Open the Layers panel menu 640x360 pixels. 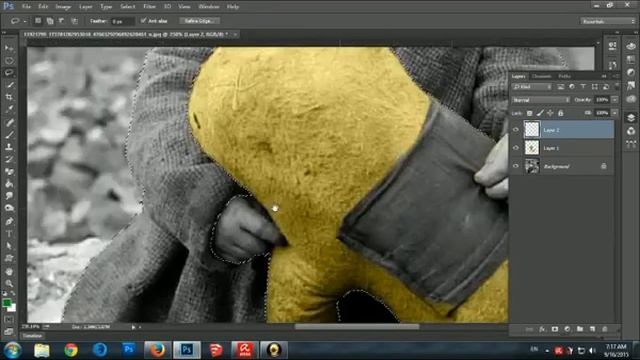(616, 76)
